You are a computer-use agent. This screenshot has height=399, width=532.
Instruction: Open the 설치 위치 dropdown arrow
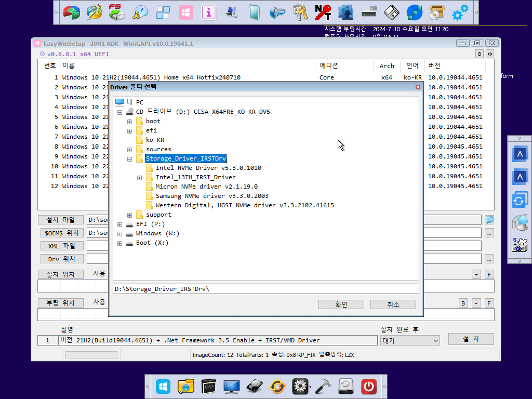tap(476, 274)
